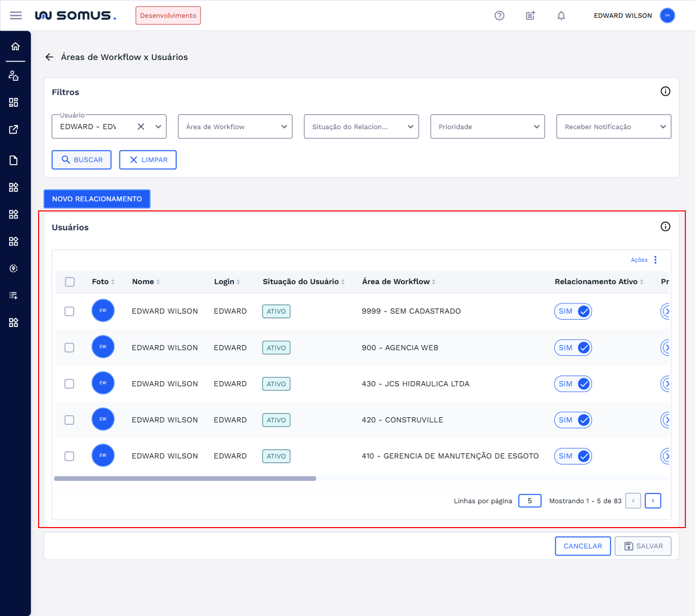Click the info icon in Filtros panel
The image size is (695, 616).
(665, 91)
